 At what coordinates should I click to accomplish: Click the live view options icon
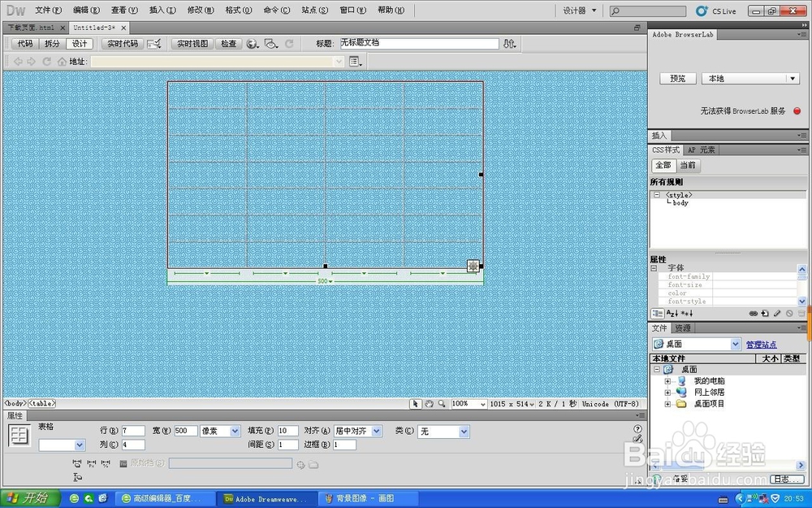tap(153, 44)
